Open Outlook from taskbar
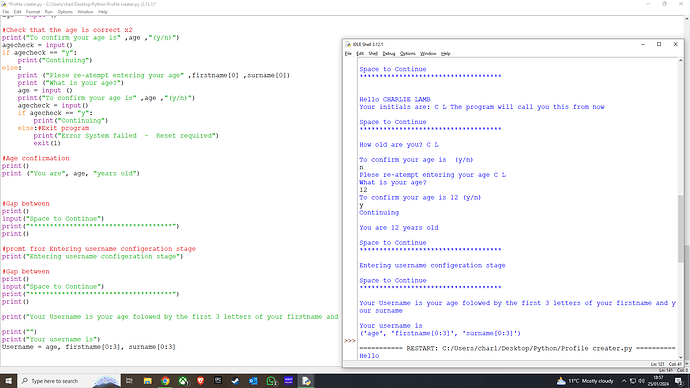 (253, 381)
